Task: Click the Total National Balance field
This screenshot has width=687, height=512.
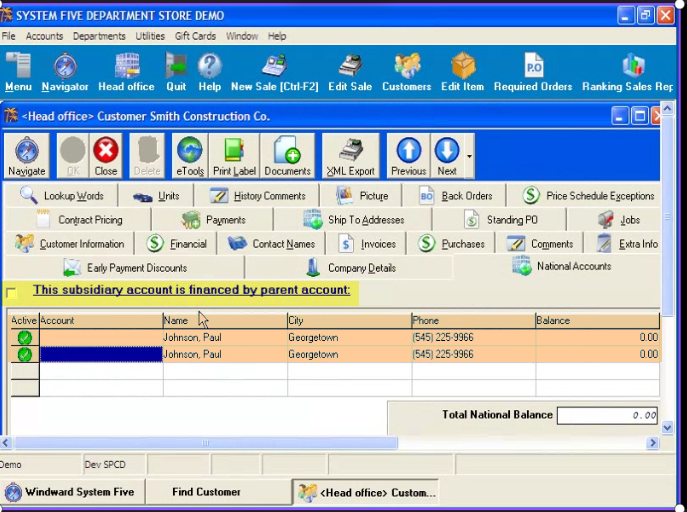Action: [x=607, y=415]
